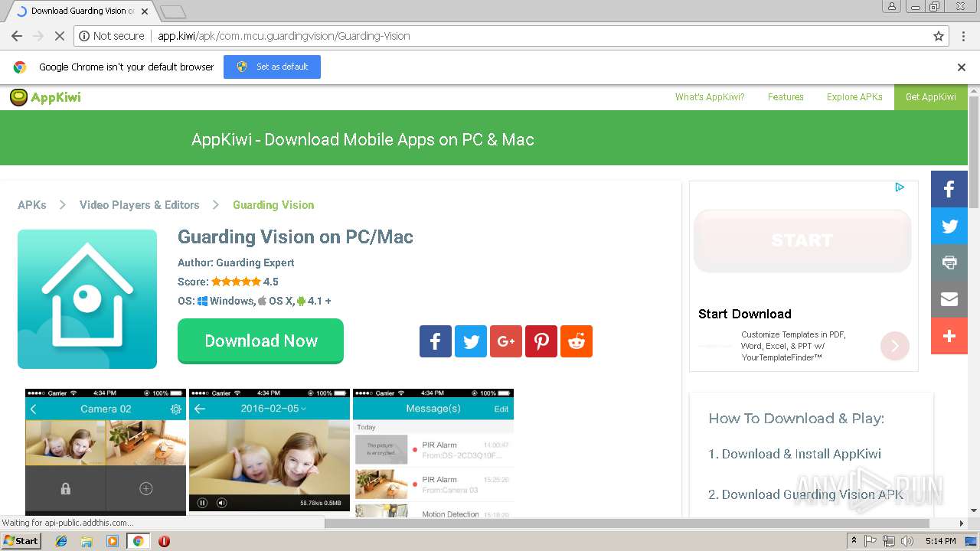The image size is (980, 551).
Task: Go to APKs breadcrumb link
Action: 32,205
